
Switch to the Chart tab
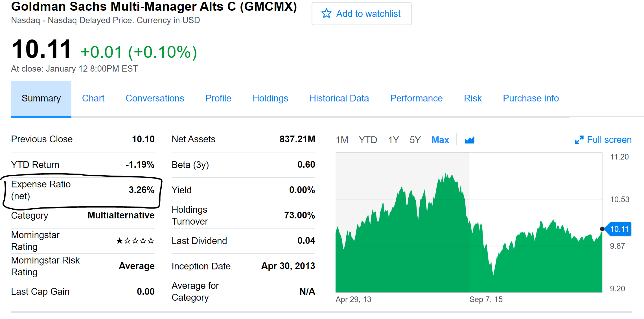93,98
